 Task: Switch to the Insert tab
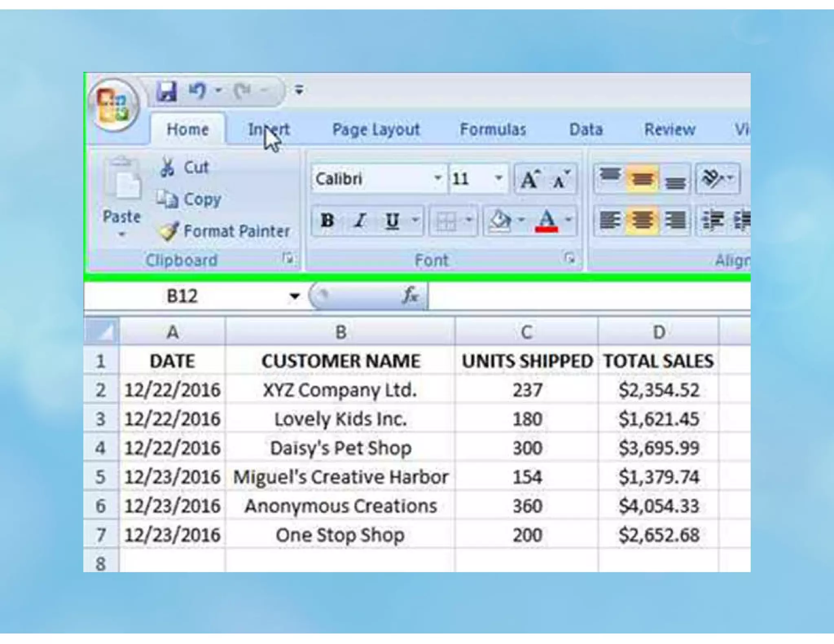coord(269,129)
